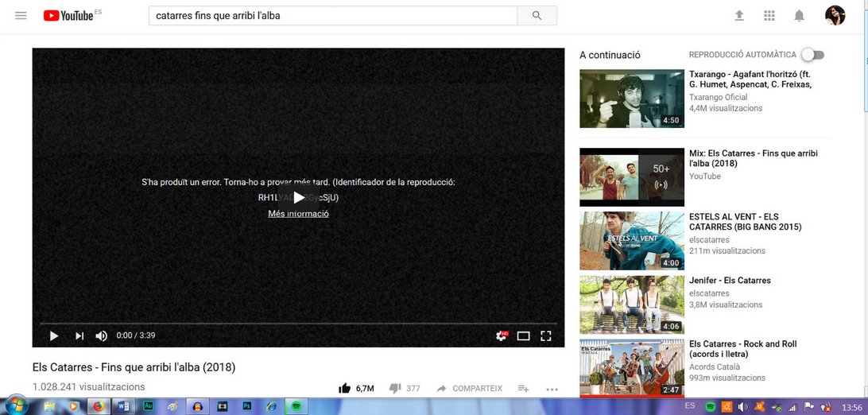Click title ESTELS AL VENT - ELS CATARRES
Viewport: 868px width, 415px height.
[x=745, y=221]
